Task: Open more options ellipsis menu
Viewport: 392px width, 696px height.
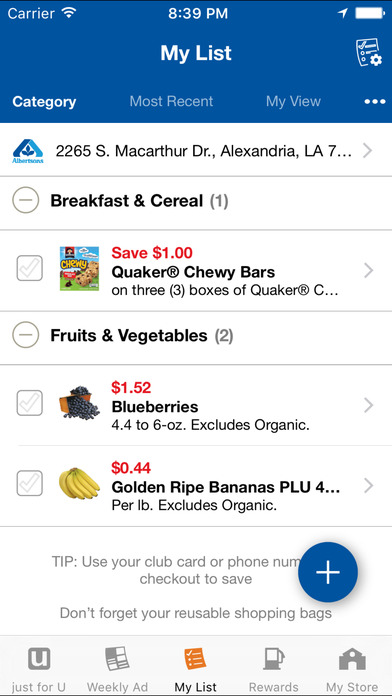Action: [x=375, y=102]
